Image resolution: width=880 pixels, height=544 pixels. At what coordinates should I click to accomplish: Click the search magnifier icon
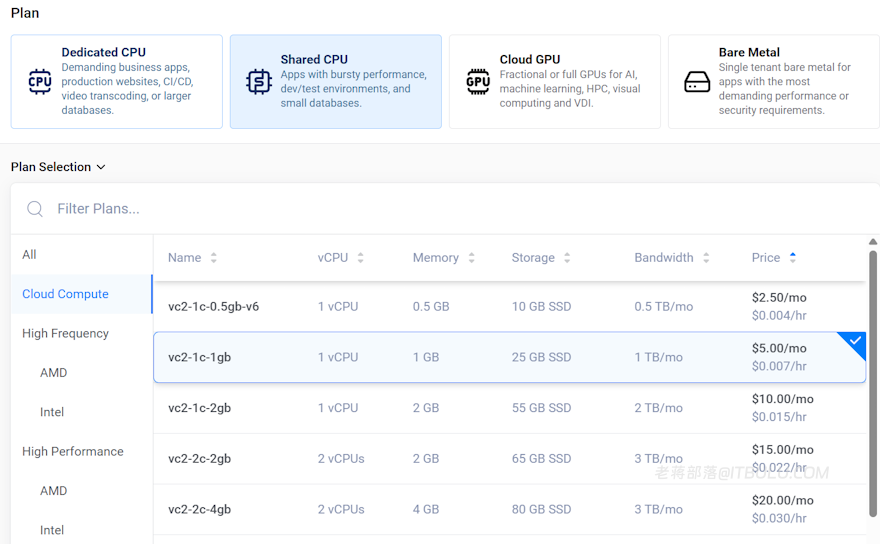click(x=35, y=209)
